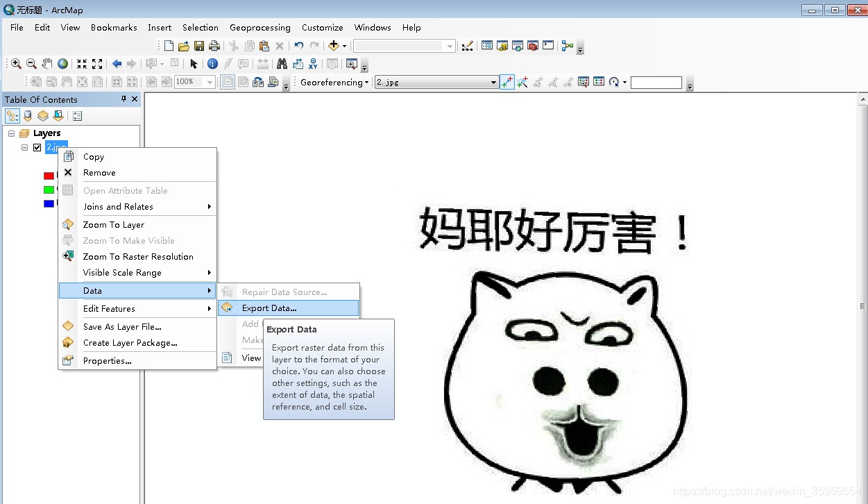Select the Identify tool
Image resolution: width=868 pixels, height=504 pixels.
pos(212,64)
